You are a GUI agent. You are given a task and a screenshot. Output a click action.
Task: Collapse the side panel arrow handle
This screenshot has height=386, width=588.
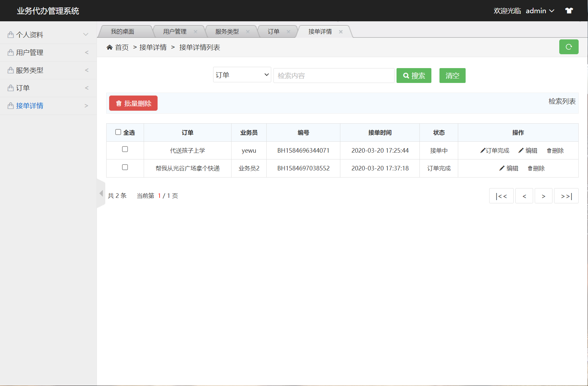(101, 193)
